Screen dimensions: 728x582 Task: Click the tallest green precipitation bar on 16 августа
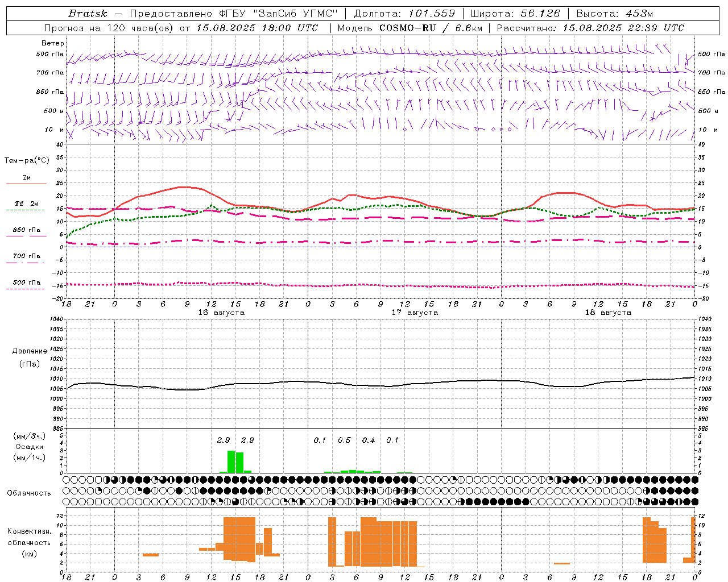[231, 462]
